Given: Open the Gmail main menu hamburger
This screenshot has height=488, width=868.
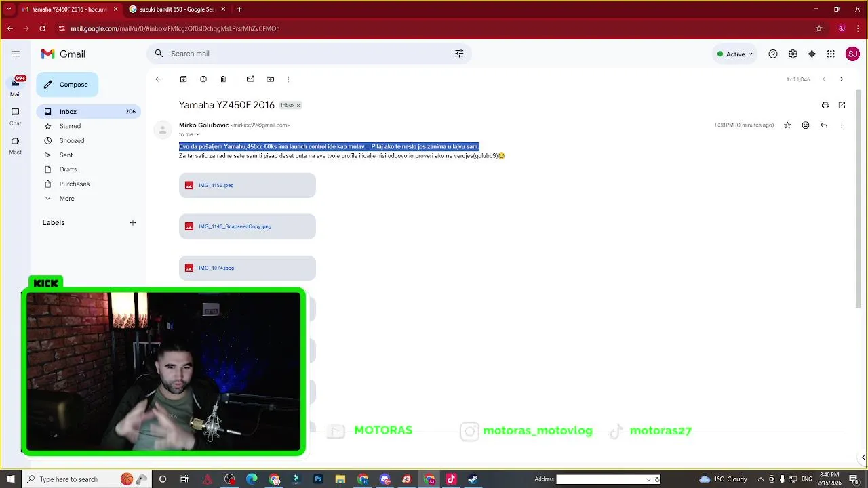Looking at the screenshot, I should pos(16,54).
